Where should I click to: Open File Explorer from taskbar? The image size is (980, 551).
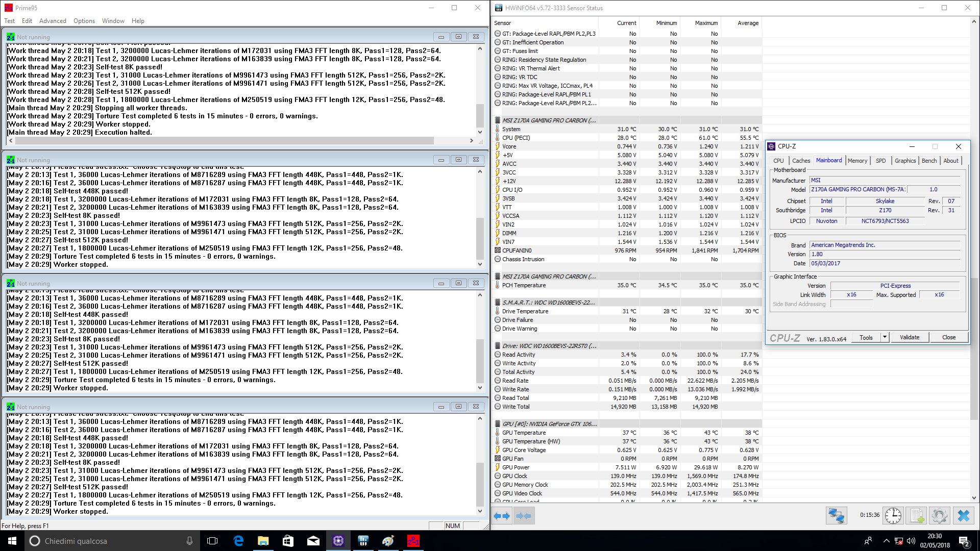tap(263, 541)
